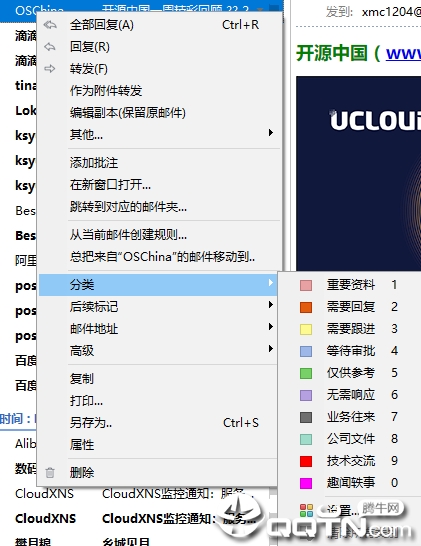Click the trash icon beside 删除

[x=50, y=473]
